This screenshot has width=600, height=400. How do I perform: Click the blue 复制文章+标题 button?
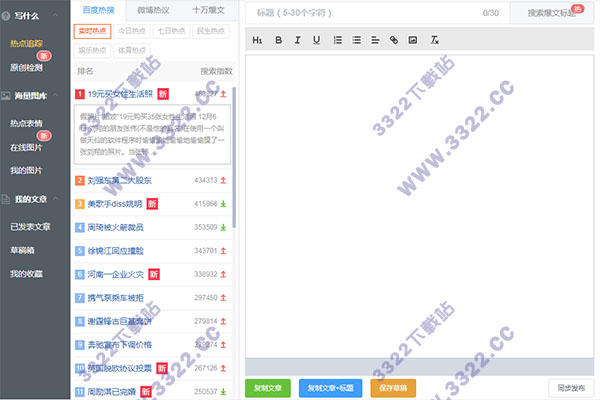tap(331, 388)
